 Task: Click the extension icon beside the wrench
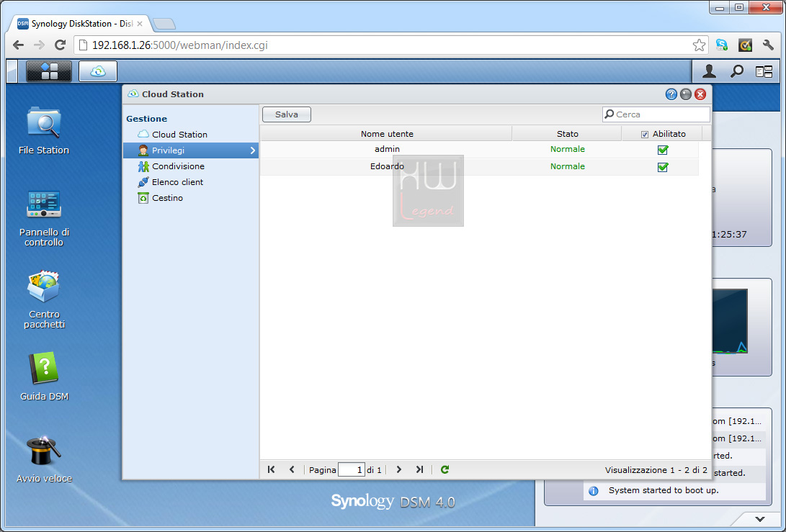(746, 45)
